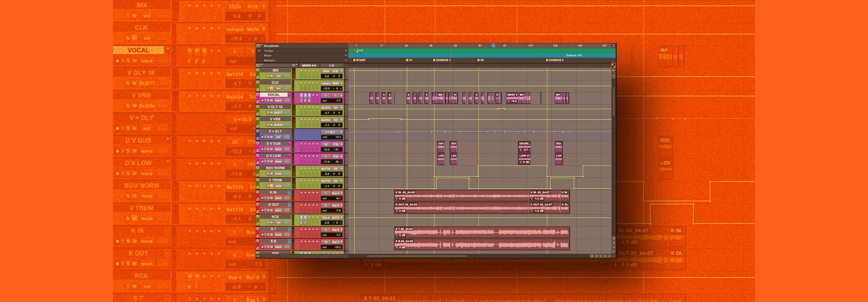Expand the Tempo ruler
868x302 pixels.
click(259, 50)
